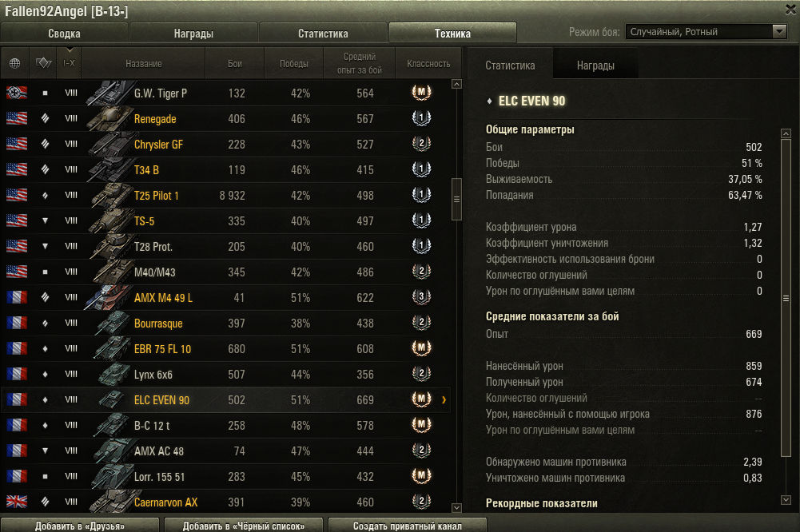Click the UK flag on Caernarvon AX row

click(x=17, y=502)
